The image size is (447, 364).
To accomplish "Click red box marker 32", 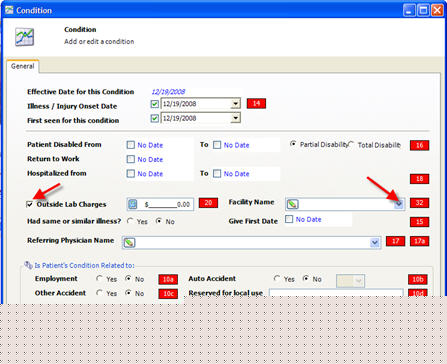I will click(419, 203).
